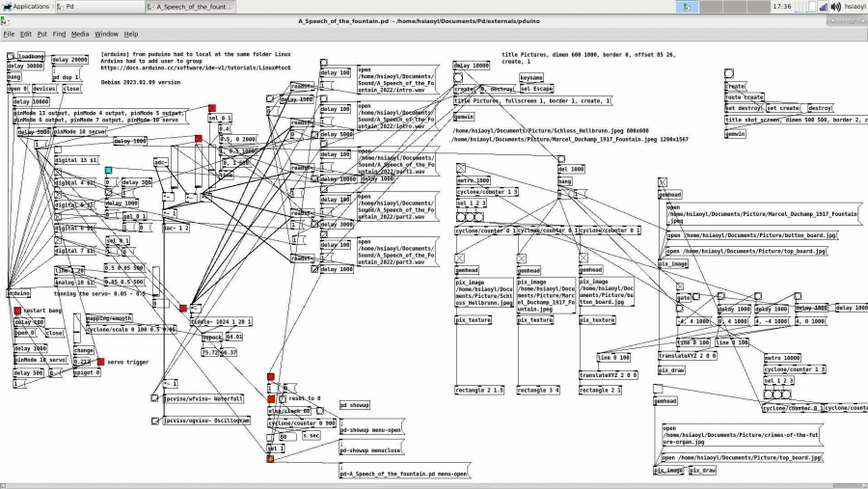Image resolution: width=868 pixels, height=489 pixels.
Task: Click the bang above the far-right 'Create' message
Action: tap(729, 73)
